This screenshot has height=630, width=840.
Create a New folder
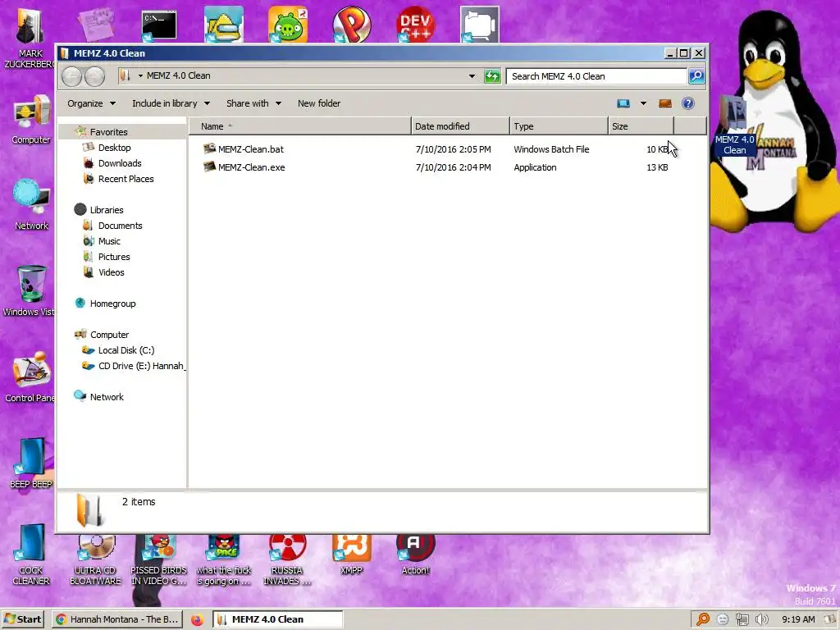[x=319, y=103]
